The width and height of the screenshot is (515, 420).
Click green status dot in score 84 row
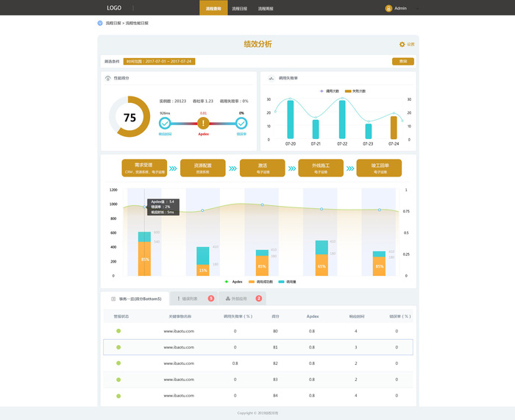tap(118, 396)
